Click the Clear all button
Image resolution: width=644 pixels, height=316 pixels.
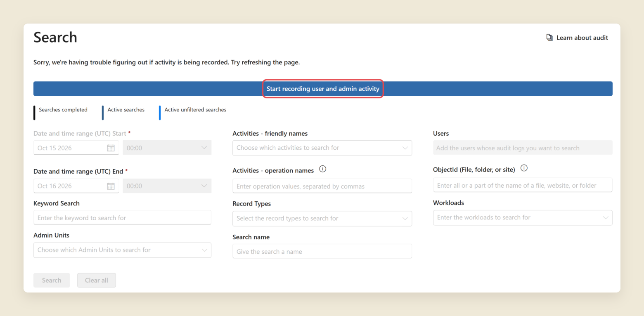click(97, 280)
